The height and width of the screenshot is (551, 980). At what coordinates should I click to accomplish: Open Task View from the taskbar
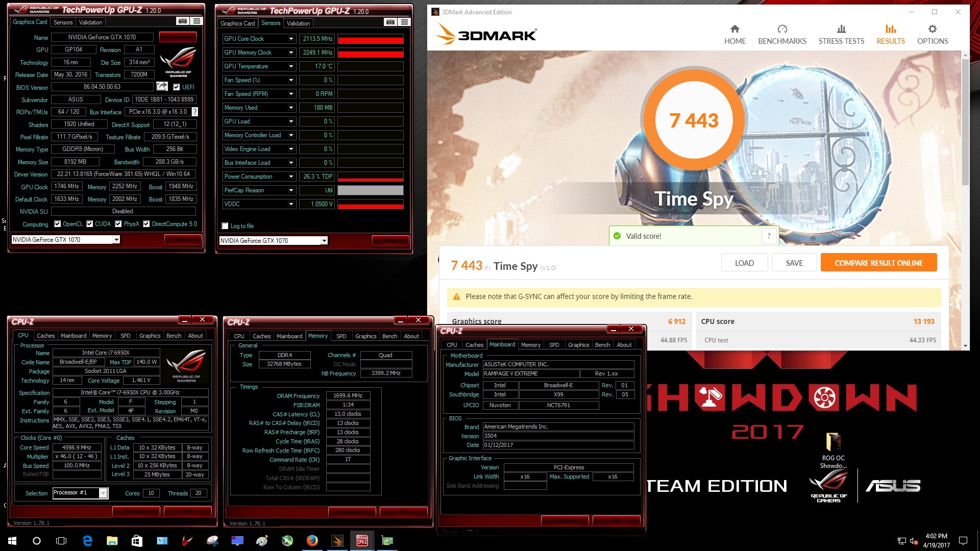(61, 541)
